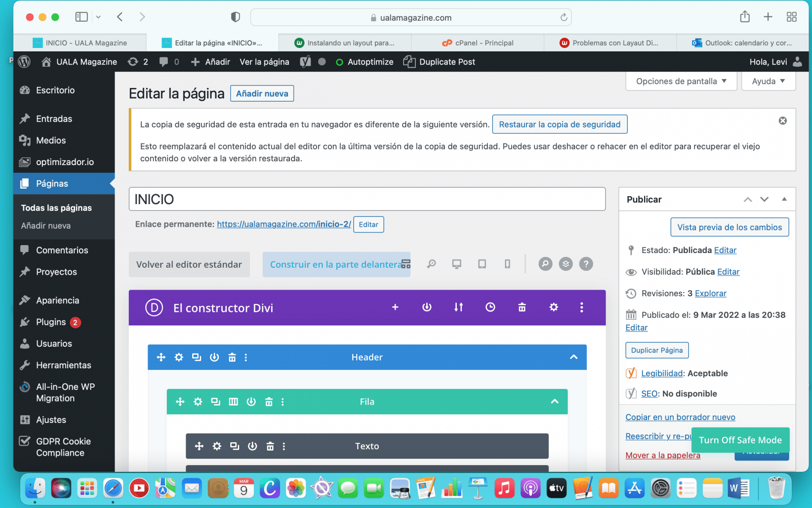
Task: Open Ayuda help dropdown
Action: coord(768,81)
